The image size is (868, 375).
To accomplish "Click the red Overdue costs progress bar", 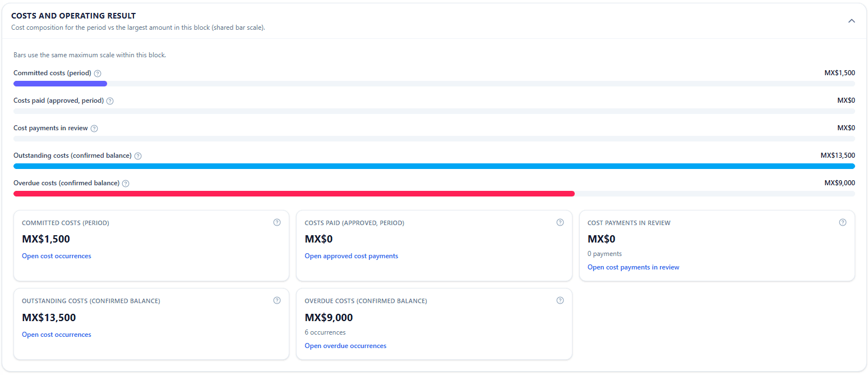I will click(294, 194).
